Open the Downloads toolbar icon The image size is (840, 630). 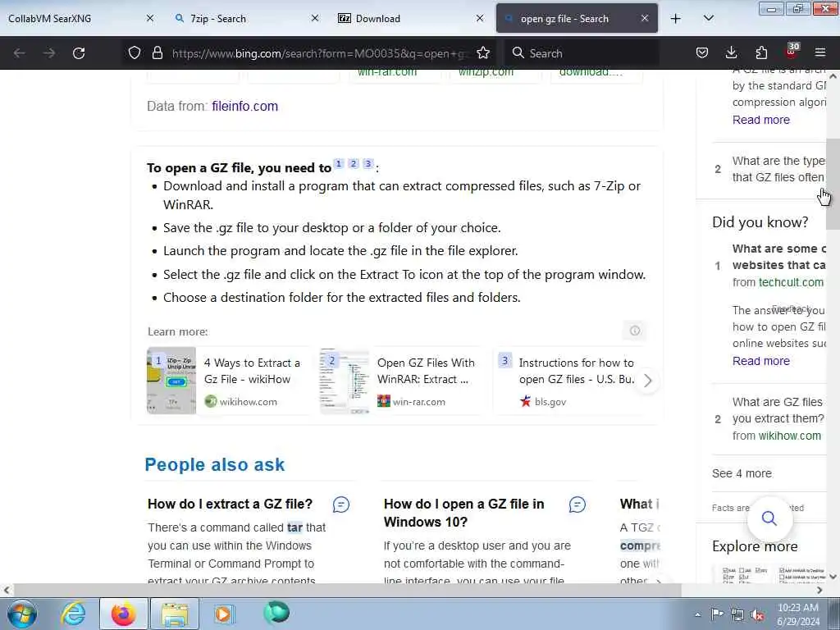[731, 52]
